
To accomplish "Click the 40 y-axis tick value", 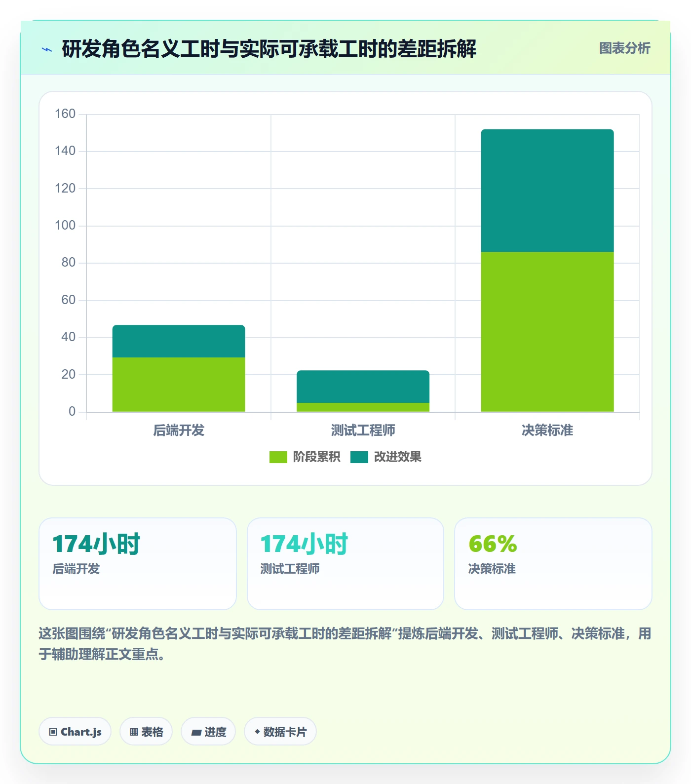I will 69,337.
